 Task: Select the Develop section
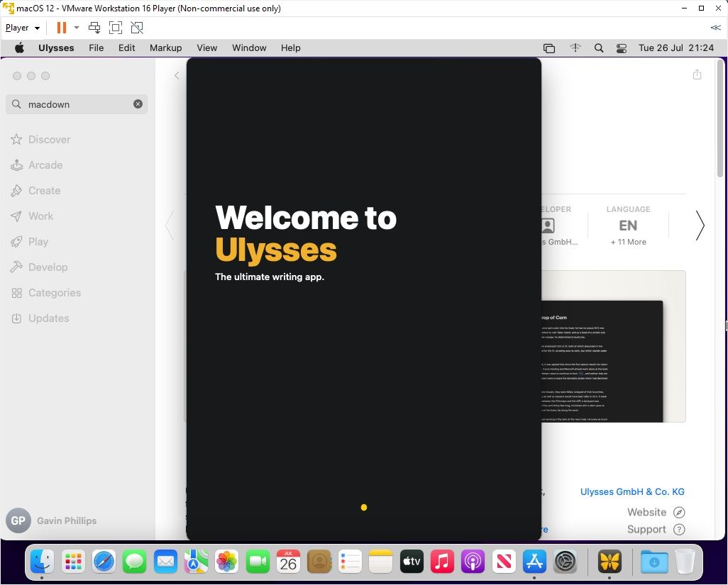click(48, 267)
